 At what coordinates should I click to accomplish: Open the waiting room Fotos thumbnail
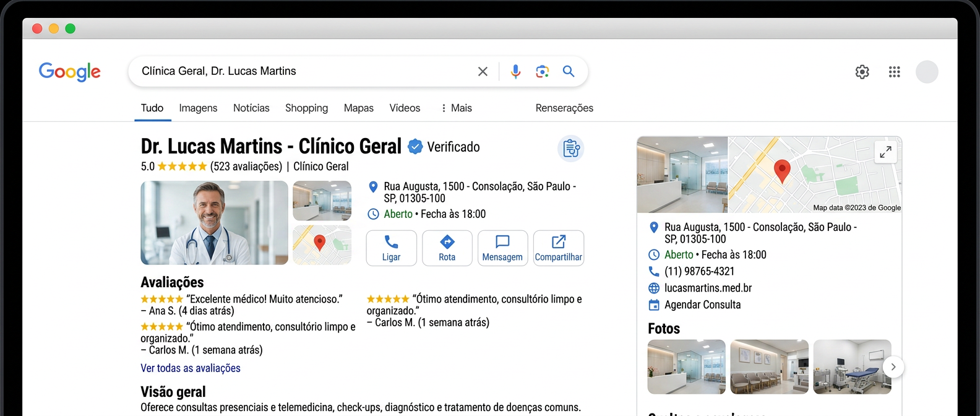pos(770,367)
